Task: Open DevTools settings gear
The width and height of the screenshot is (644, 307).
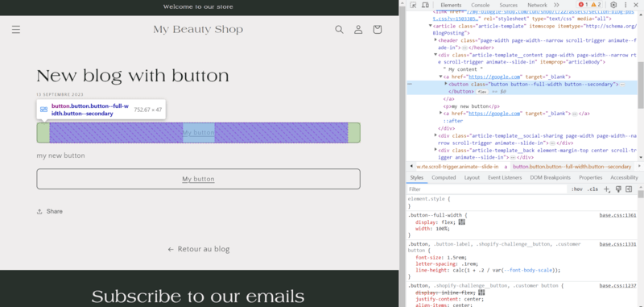Action: [x=613, y=5]
